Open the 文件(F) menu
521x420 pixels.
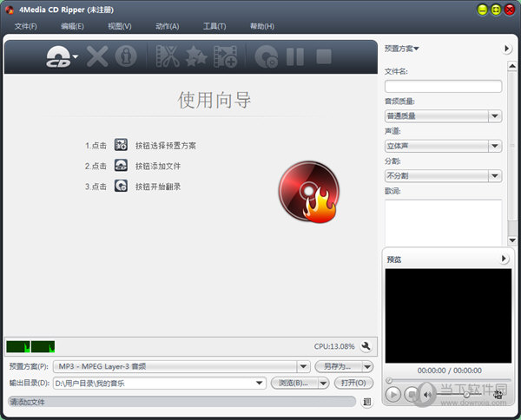(x=25, y=26)
